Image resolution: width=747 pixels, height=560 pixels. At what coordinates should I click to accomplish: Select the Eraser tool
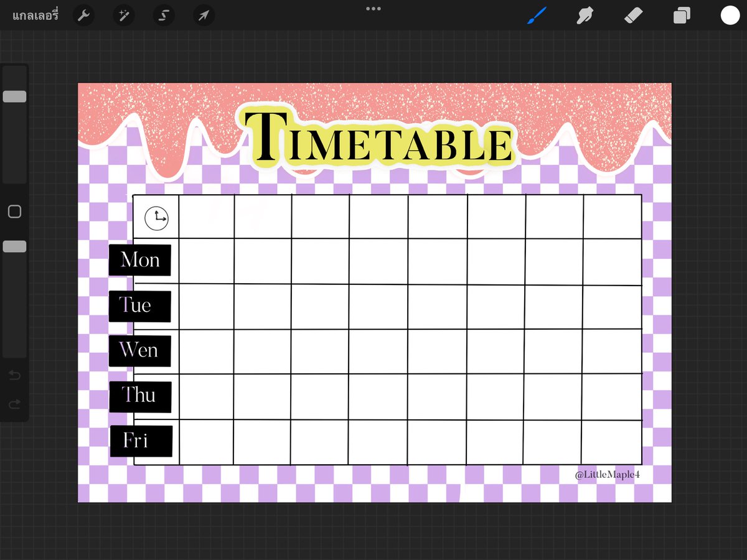pos(633,16)
